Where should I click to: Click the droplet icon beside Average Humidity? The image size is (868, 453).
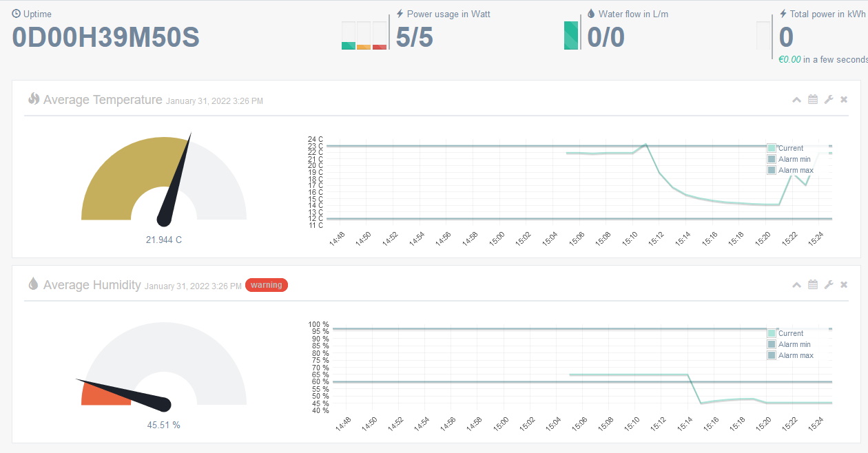tap(33, 284)
